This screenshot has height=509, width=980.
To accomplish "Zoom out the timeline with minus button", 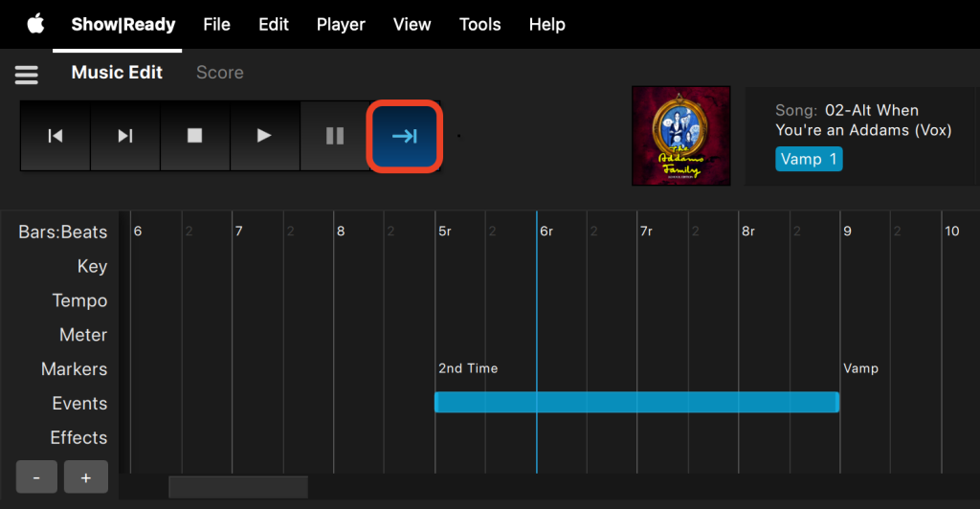I will pos(37,476).
